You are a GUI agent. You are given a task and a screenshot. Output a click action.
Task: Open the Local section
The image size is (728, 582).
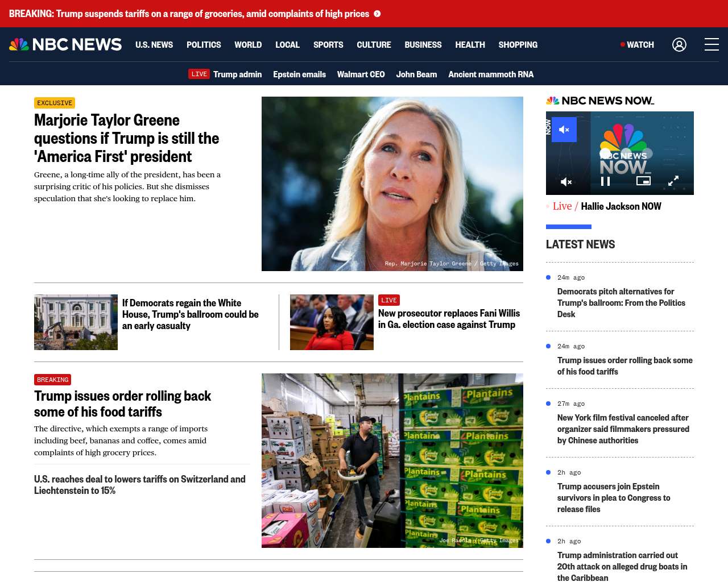pyautogui.click(x=287, y=44)
